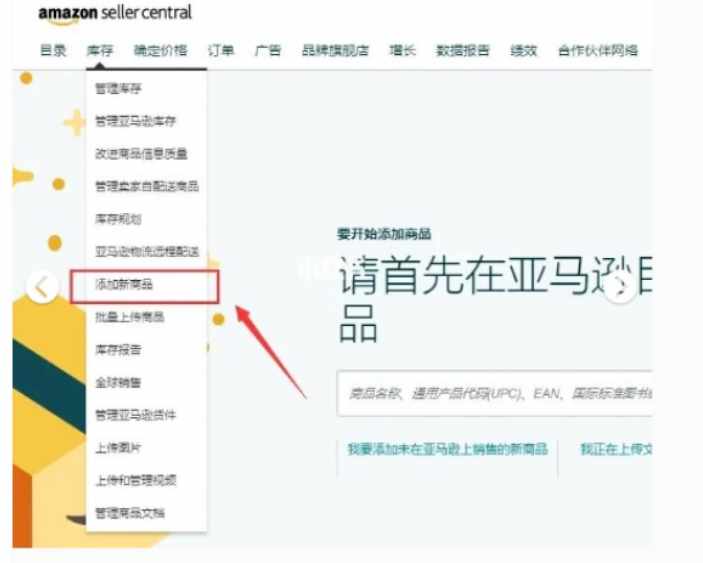Select 库存规划 from dropdown
Viewport: 703px width, 563px height.
(x=118, y=219)
